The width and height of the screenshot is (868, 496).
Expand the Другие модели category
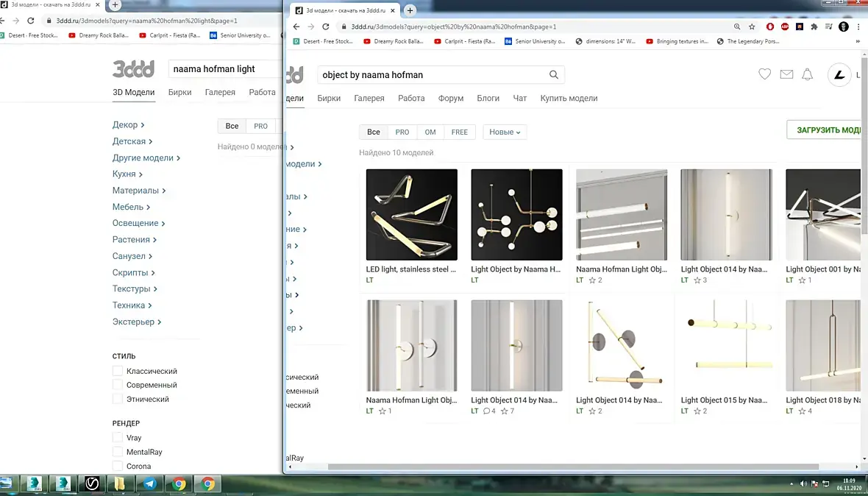pyautogui.click(x=146, y=157)
